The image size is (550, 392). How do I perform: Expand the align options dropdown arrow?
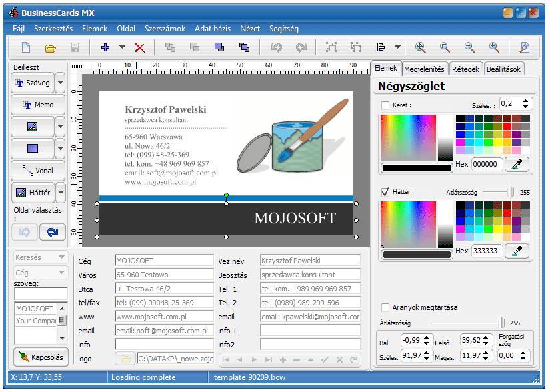tap(397, 47)
